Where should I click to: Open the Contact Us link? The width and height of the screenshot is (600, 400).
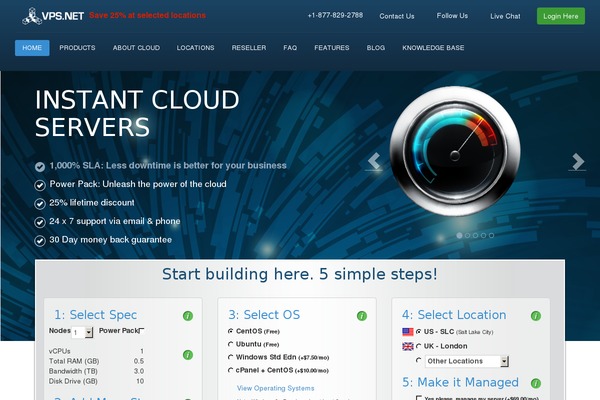point(397,16)
